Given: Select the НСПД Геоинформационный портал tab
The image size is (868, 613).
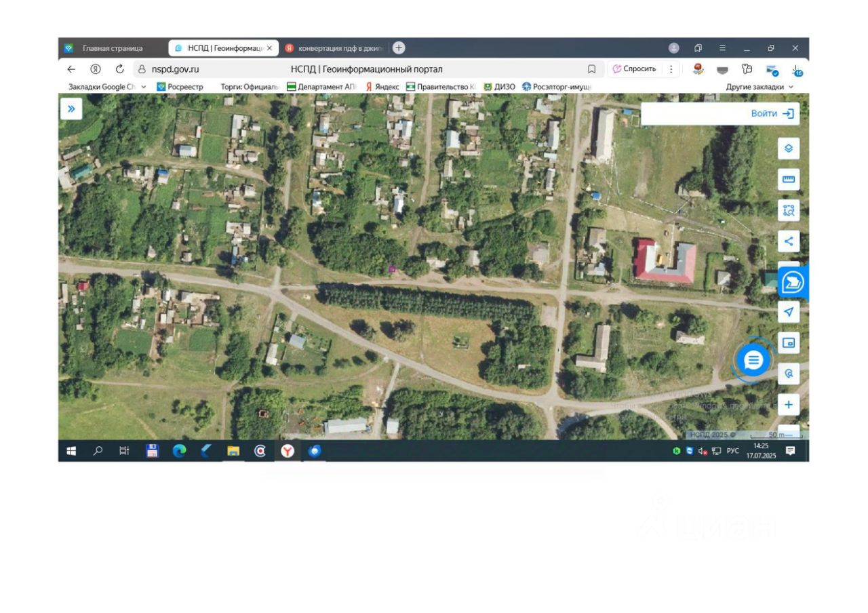Looking at the screenshot, I should 224,48.
